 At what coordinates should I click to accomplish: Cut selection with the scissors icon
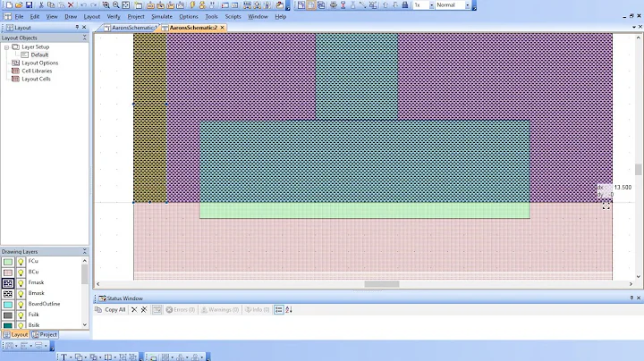pyautogui.click(x=41, y=5)
